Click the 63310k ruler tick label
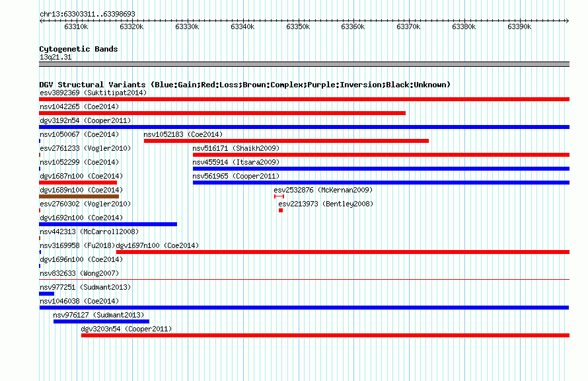The height and width of the screenshot is (381, 588). coord(76,26)
